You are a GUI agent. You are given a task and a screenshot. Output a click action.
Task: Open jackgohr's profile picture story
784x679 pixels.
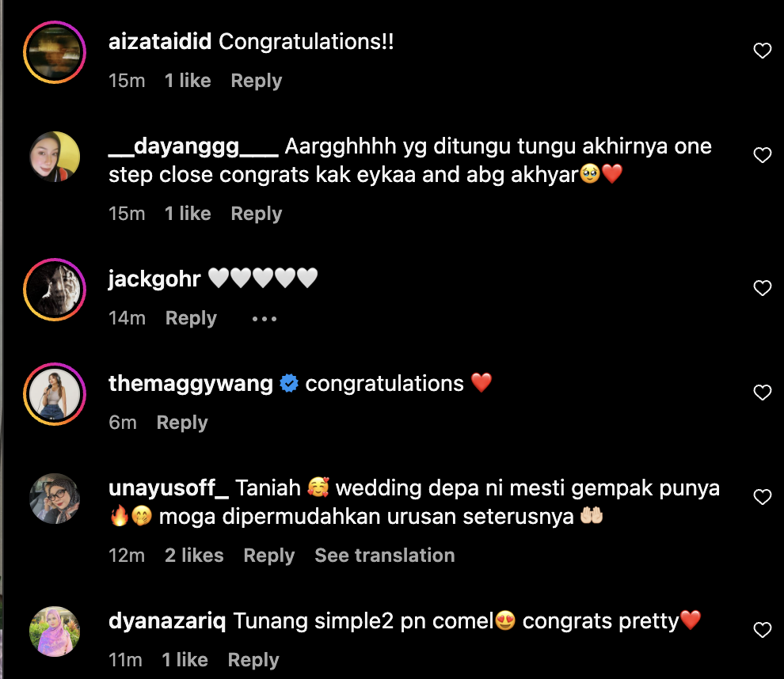point(55,290)
